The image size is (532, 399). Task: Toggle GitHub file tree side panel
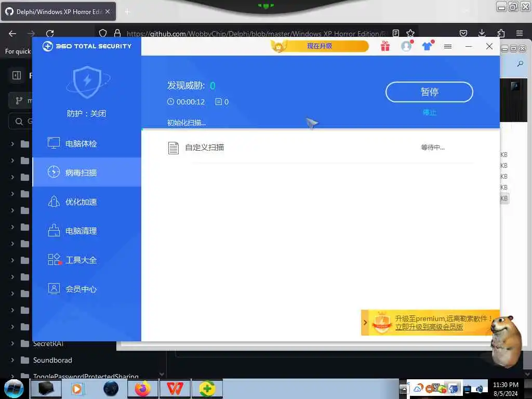coord(17,75)
